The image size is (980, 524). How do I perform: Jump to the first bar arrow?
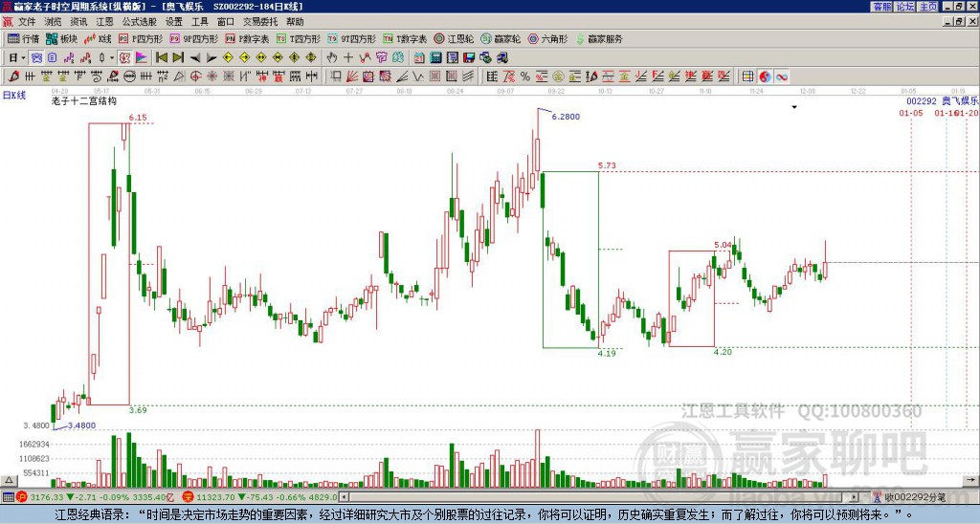point(160,57)
